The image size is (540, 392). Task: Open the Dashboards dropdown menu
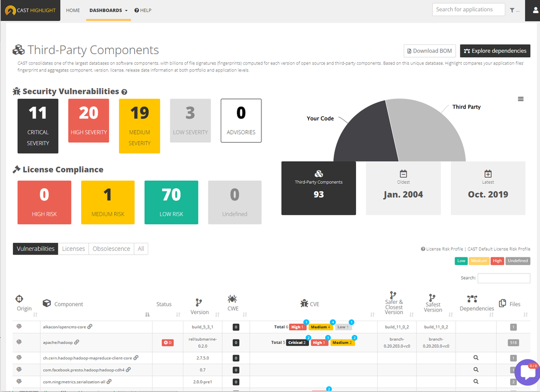108,10
